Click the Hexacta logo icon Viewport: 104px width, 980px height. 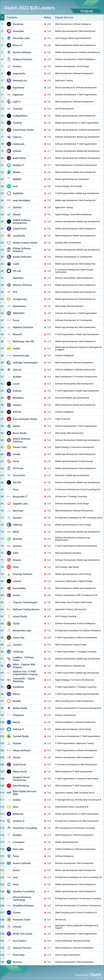(x=9, y=962)
